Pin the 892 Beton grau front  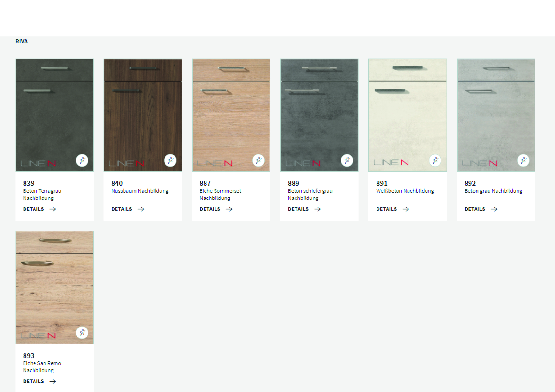523,160
